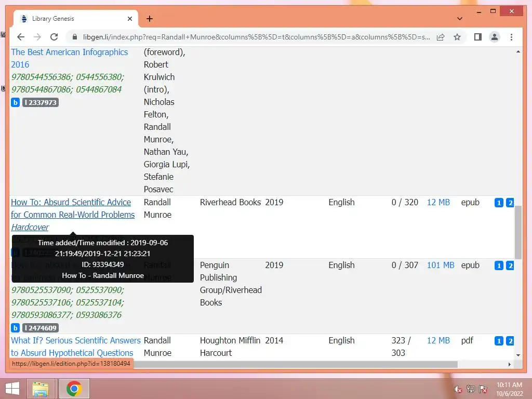Open mirror 2 for Riverhead Books epub
Screen dimensions: 532x399
510,203
